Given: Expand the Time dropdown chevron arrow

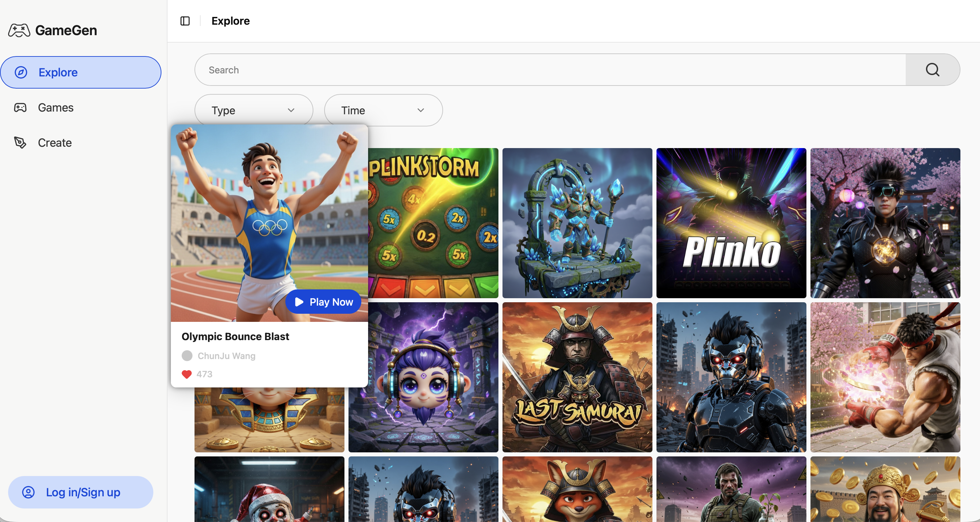Looking at the screenshot, I should coord(420,111).
